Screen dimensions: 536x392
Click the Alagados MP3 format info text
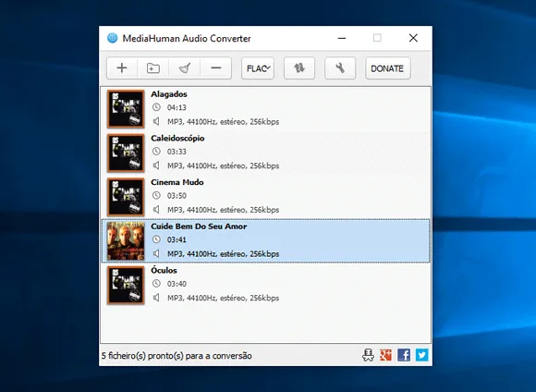click(223, 122)
